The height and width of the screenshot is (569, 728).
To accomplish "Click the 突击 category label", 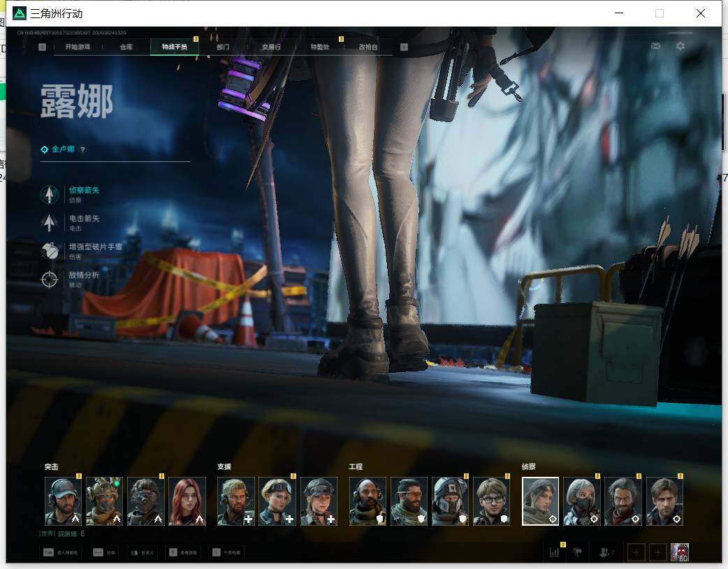I will (52, 467).
